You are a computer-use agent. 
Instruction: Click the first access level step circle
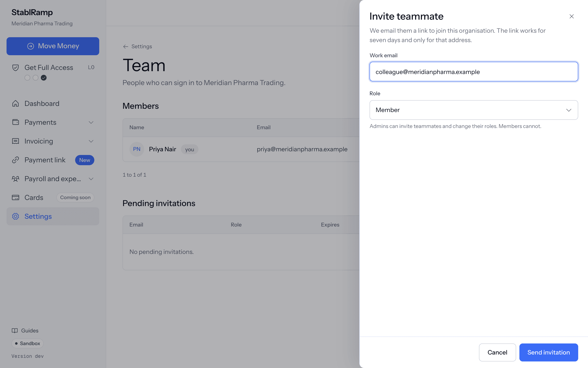27,78
